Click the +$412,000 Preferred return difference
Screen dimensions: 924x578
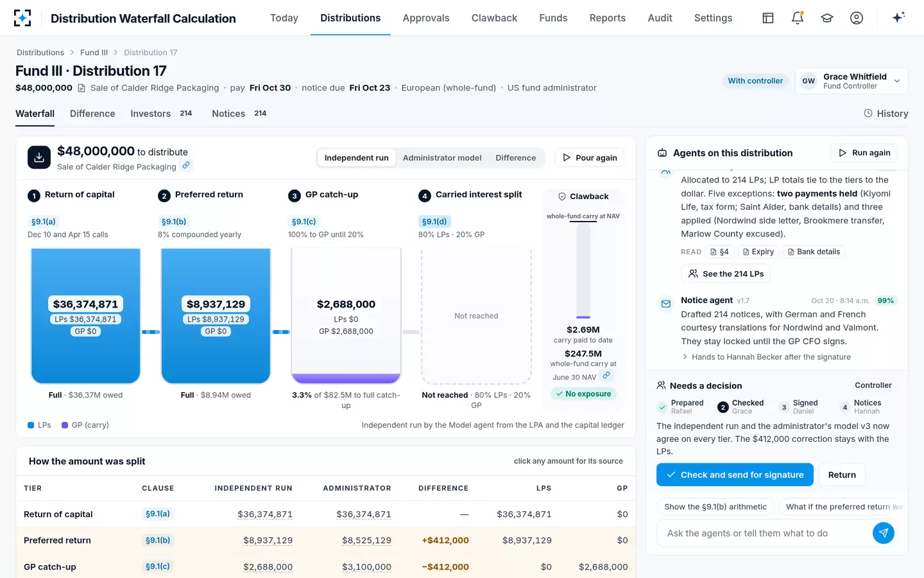click(445, 541)
